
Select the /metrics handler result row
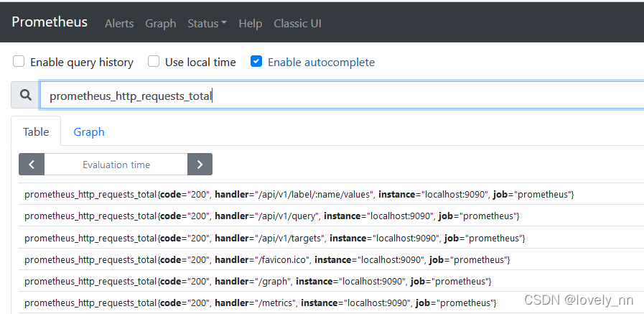click(331, 303)
